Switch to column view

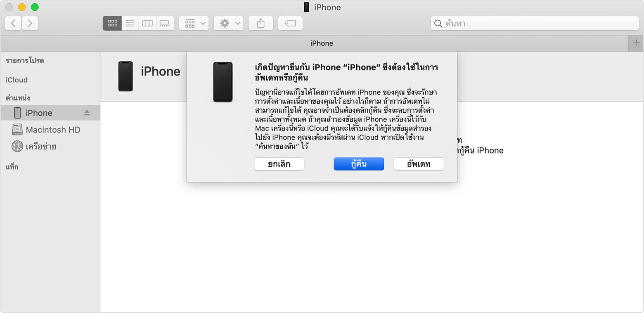pos(147,24)
